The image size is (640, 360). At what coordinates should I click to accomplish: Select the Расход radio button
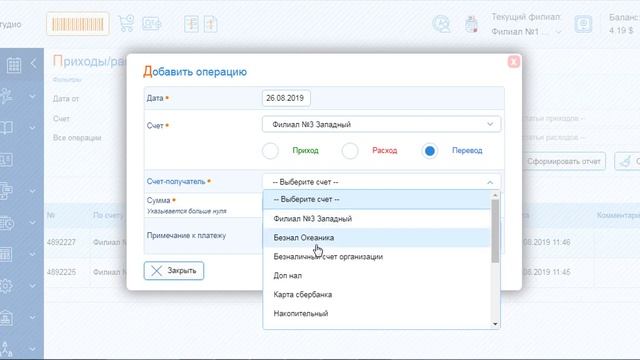(x=350, y=151)
